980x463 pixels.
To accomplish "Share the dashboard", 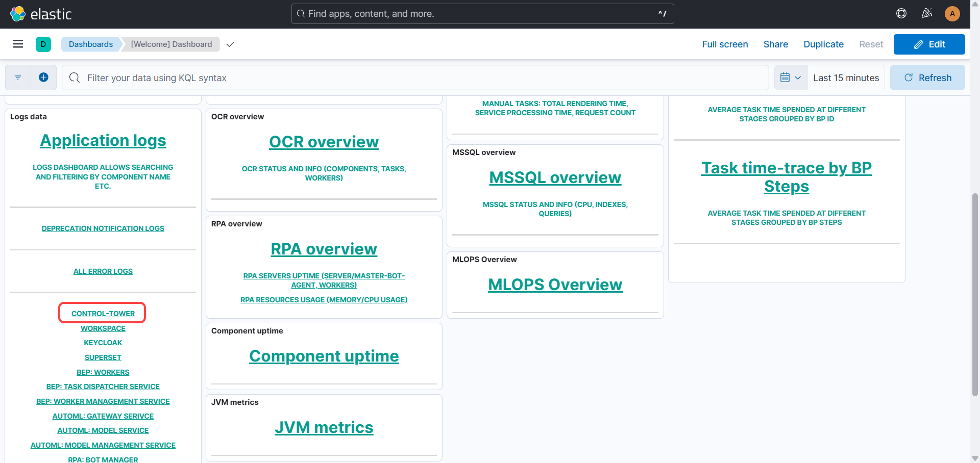I will tap(776, 44).
